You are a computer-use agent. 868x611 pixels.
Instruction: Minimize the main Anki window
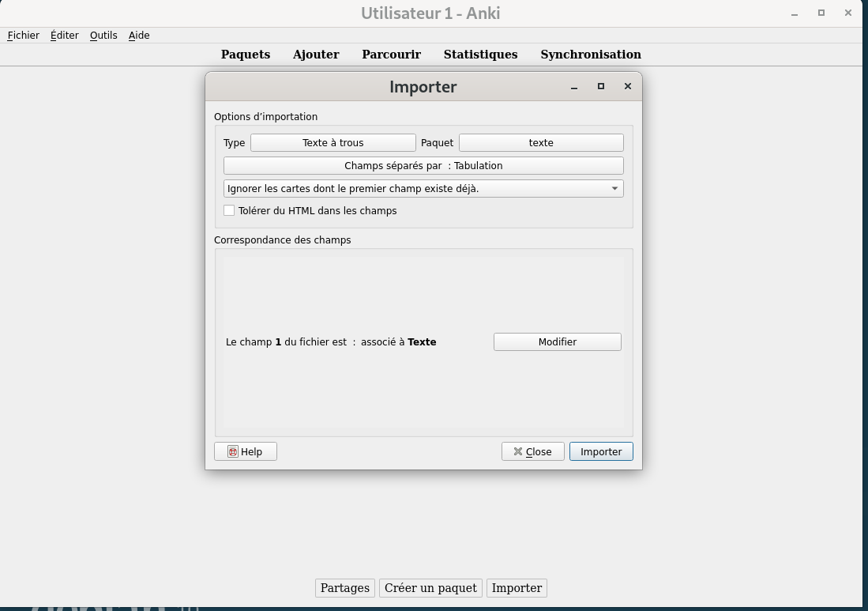coord(795,14)
